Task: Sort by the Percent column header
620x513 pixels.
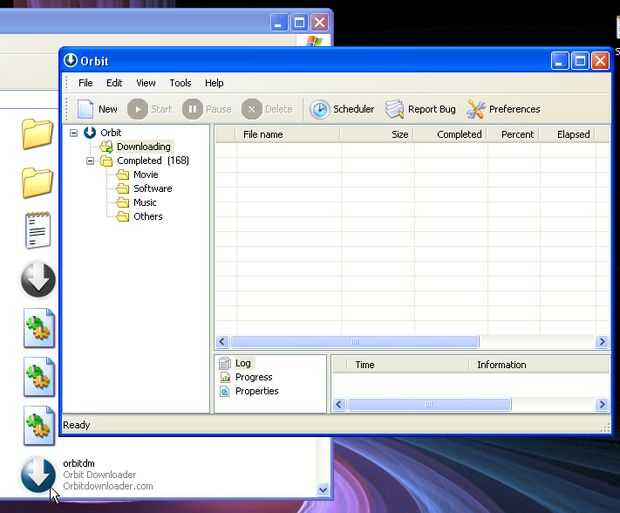Action: 513,134
